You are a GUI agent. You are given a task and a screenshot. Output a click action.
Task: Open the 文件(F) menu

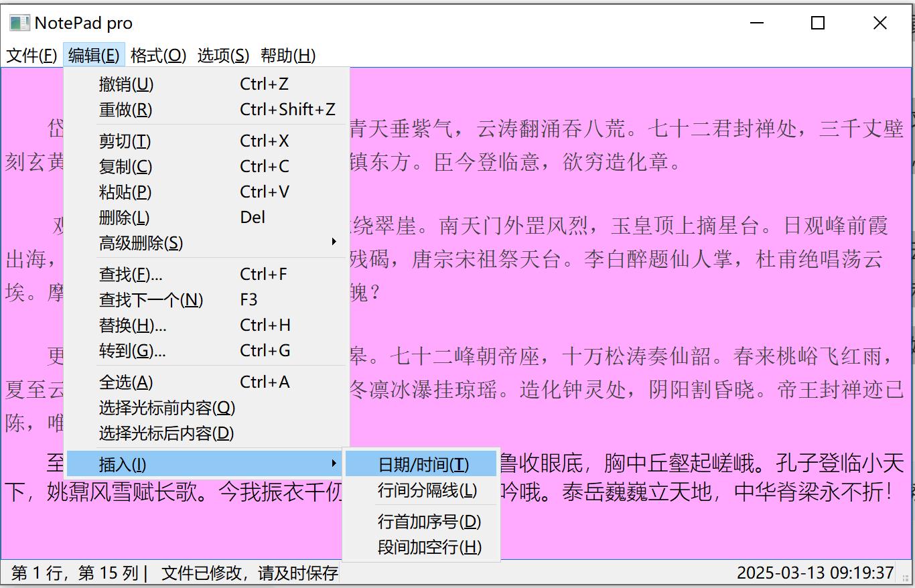tap(30, 56)
